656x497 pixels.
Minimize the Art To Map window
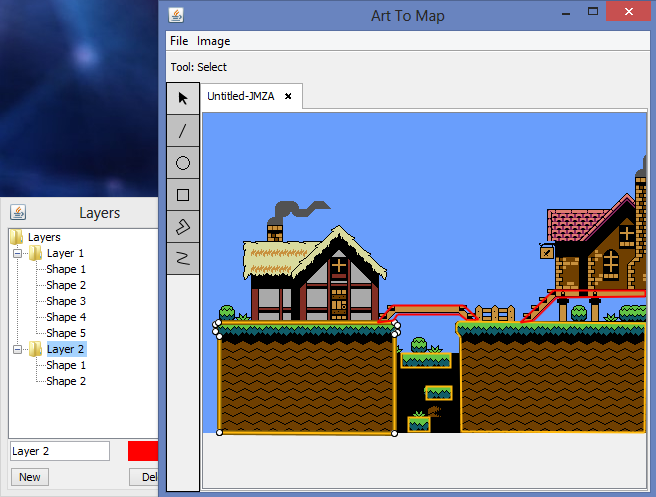tap(566, 13)
